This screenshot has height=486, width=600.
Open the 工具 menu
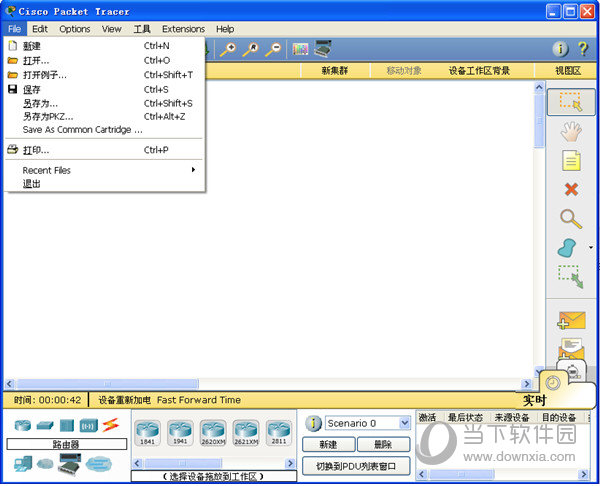coord(142,29)
